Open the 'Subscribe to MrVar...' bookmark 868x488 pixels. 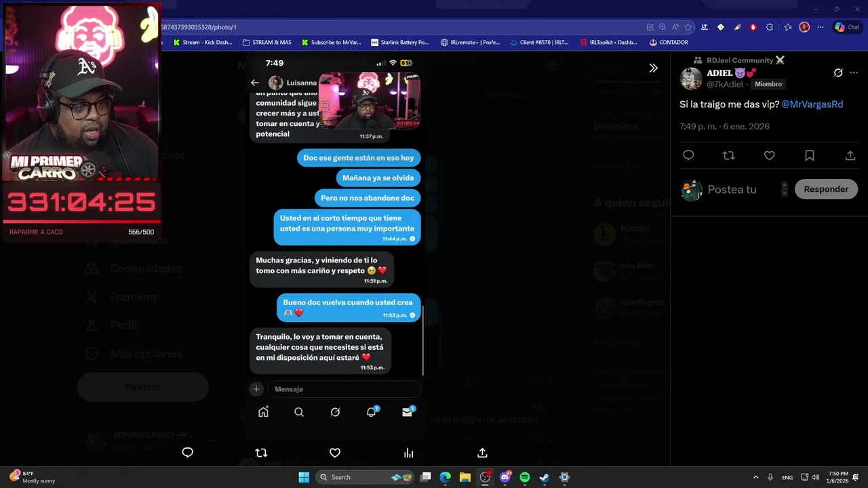[331, 42]
